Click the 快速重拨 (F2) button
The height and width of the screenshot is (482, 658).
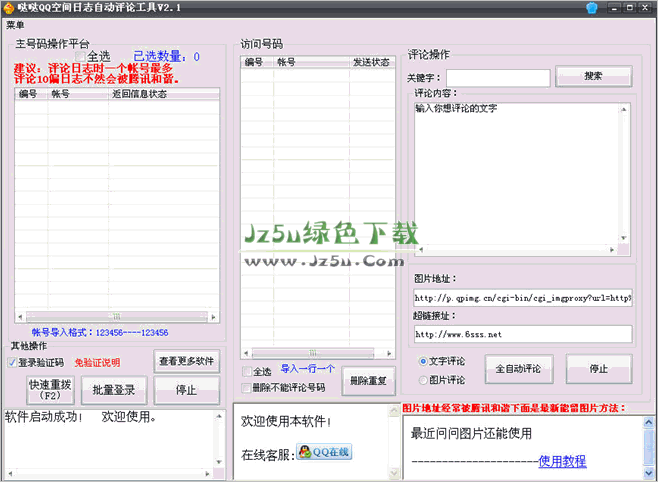(50, 390)
